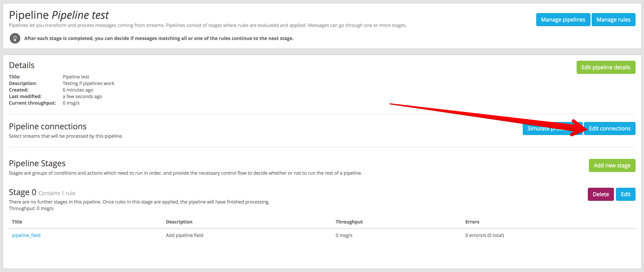Click the Pipeline connections section heading
The image size is (644, 272).
(x=48, y=126)
